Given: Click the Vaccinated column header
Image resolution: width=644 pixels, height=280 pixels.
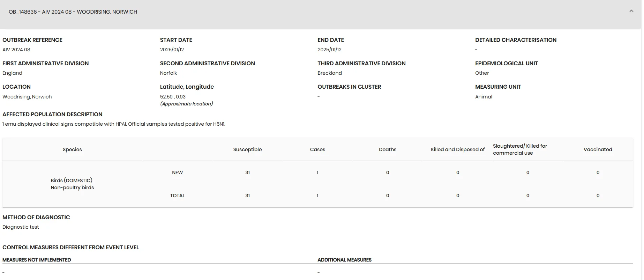Looking at the screenshot, I should (x=598, y=149).
